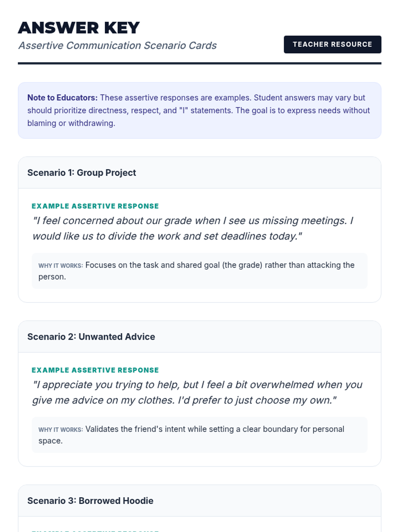Select the quote about missing meetings
Viewport: 399px width, 532px height.
point(193,228)
